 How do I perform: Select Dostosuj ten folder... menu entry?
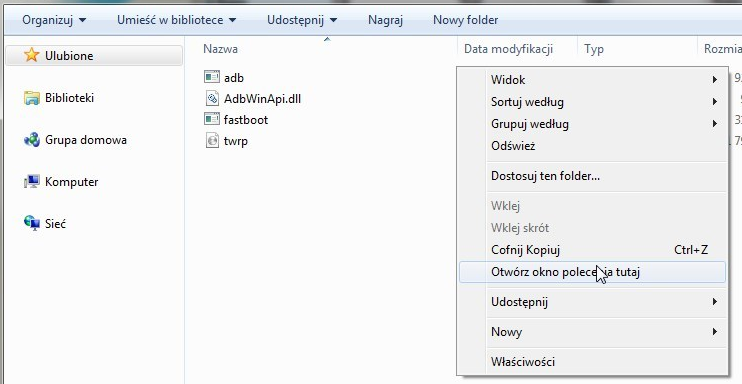click(592, 176)
